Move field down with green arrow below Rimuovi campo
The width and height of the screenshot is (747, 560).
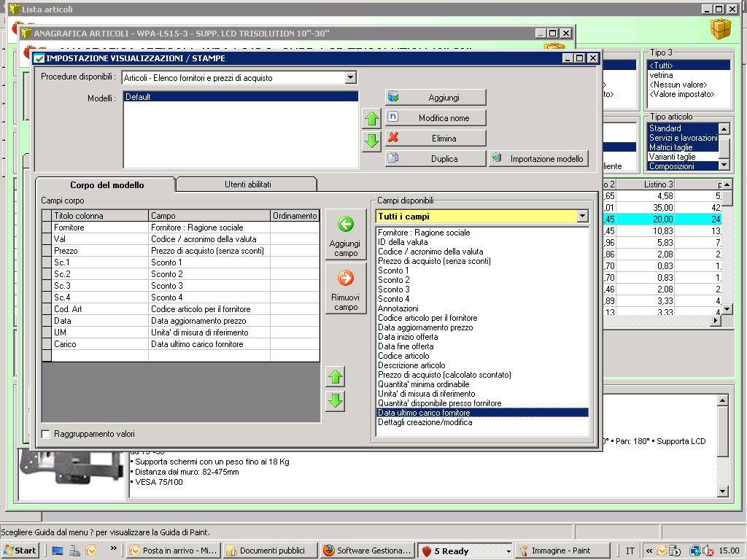point(335,400)
